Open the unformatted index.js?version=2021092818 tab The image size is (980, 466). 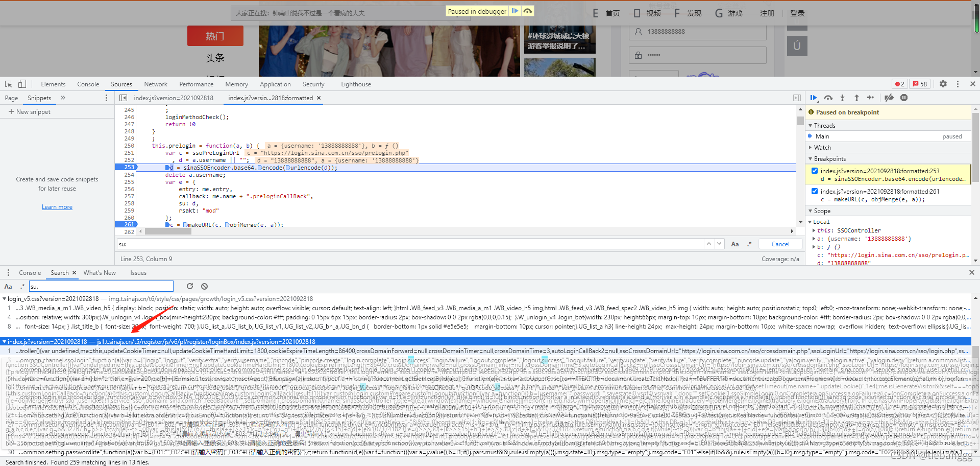[174, 98]
